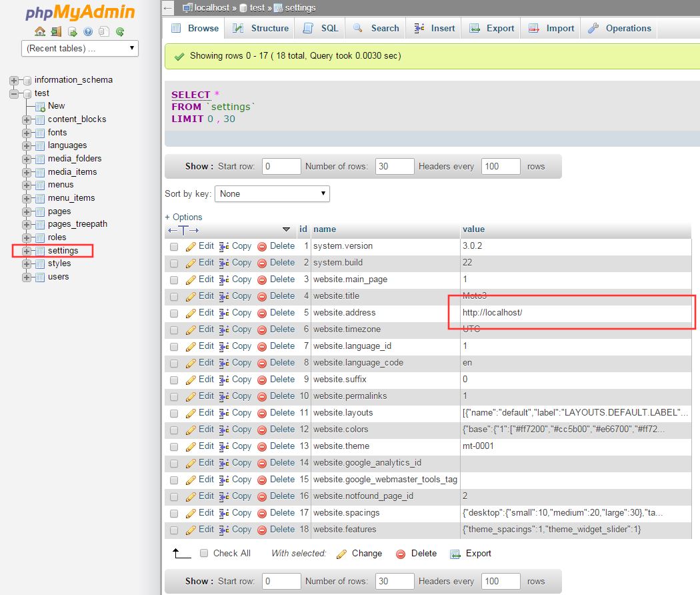This screenshot has width=700, height=595.
Task: Click the table icon beside fonts
Action: click(x=40, y=133)
